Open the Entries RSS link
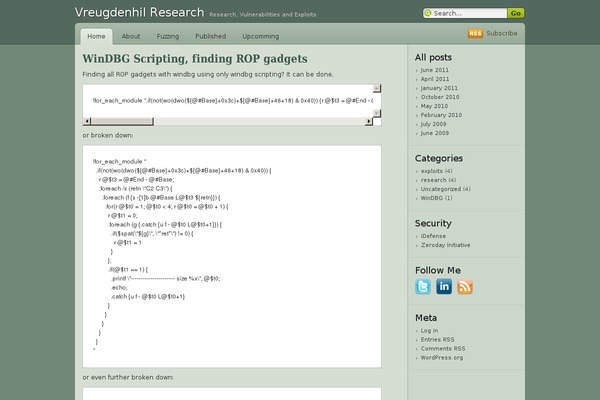This screenshot has height=400, width=600. click(437, 340)
